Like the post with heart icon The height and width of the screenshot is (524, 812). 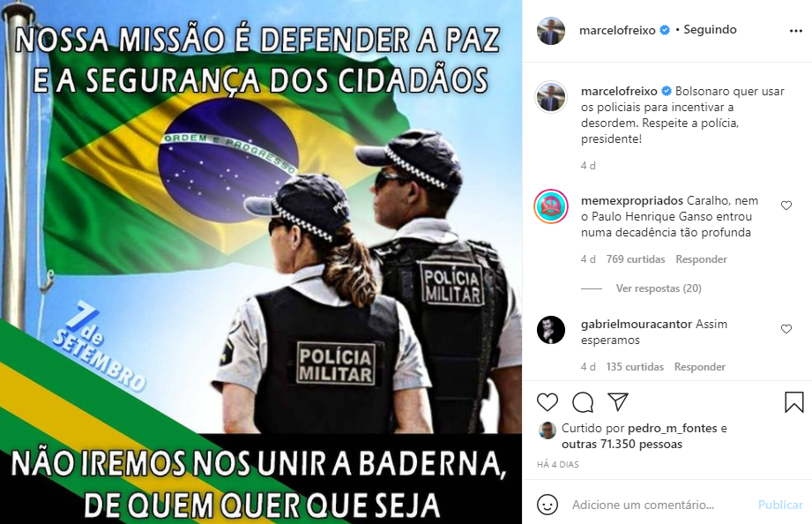point(547,402)
